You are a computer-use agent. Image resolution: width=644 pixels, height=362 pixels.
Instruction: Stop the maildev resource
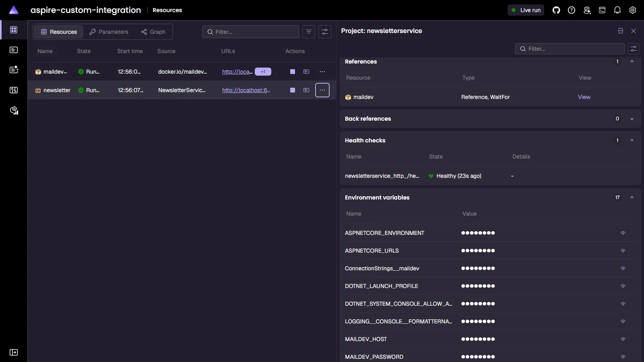coord(293,72)
